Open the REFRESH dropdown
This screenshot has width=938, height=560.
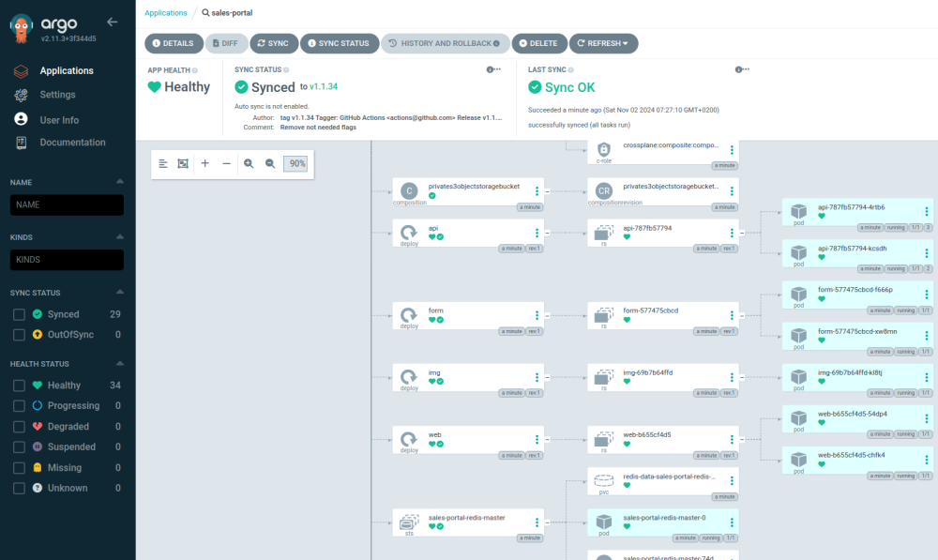point(603,44)
